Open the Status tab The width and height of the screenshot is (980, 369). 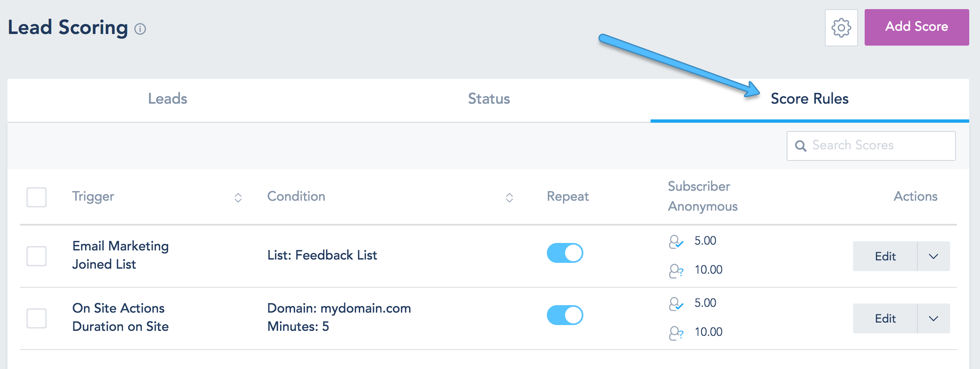489,99
